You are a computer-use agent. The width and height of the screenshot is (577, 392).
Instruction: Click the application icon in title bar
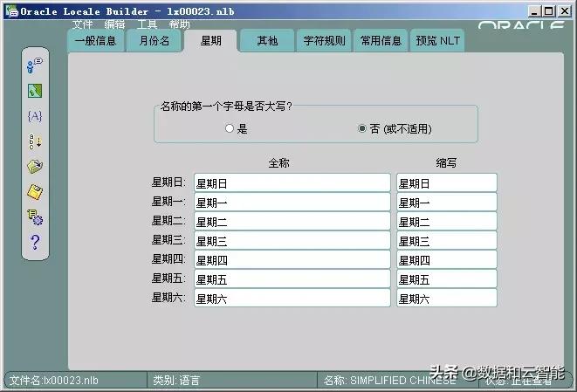(x=11, y=11)
